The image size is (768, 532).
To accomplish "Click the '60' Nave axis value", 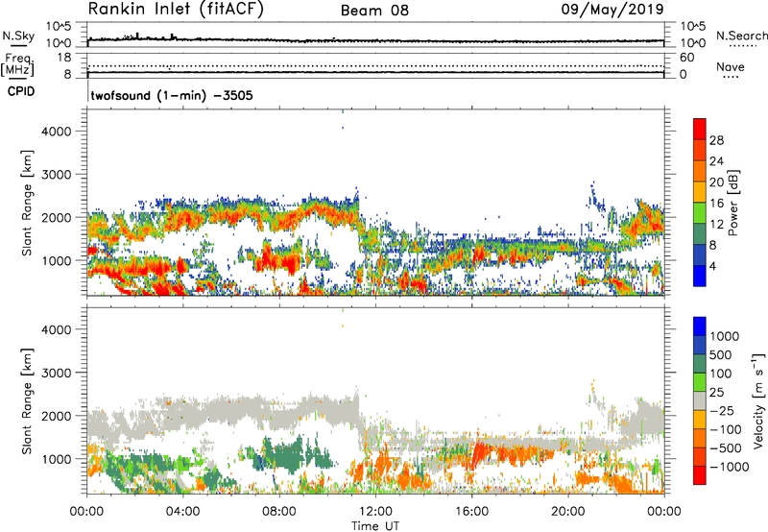I will [x=686, y=58].
